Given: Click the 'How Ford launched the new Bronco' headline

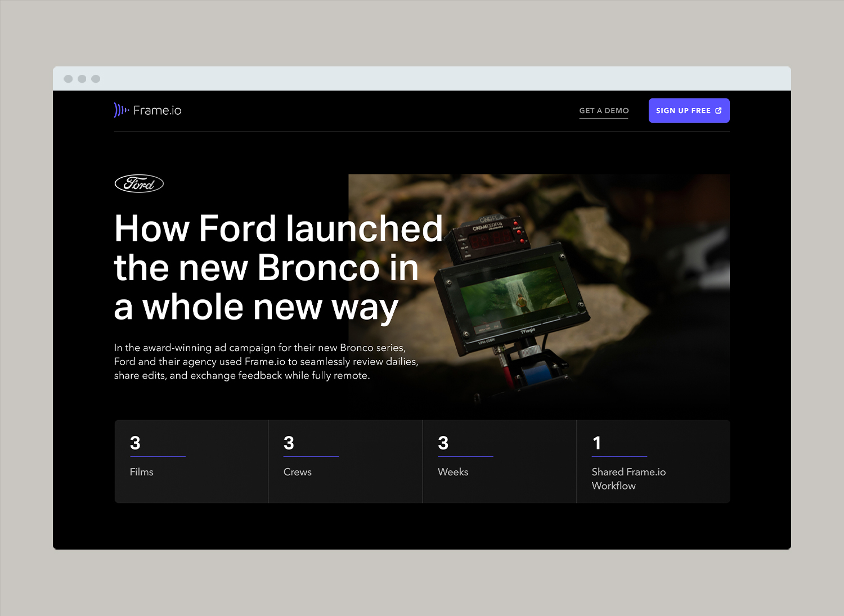Looking at the screenshot, I should point(279,268).
